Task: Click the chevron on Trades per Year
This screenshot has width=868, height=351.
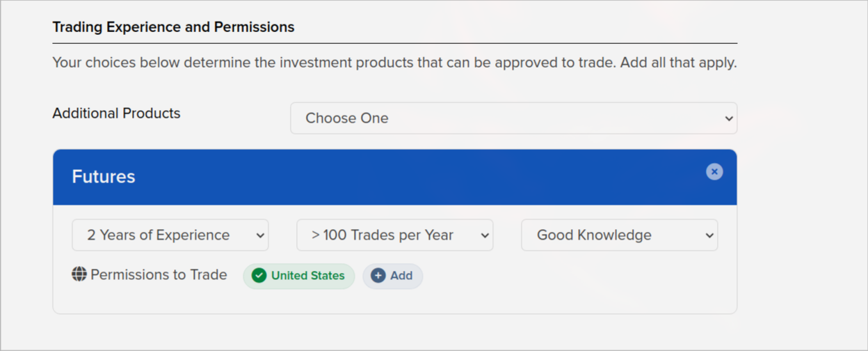Action: tap(485, 235)
